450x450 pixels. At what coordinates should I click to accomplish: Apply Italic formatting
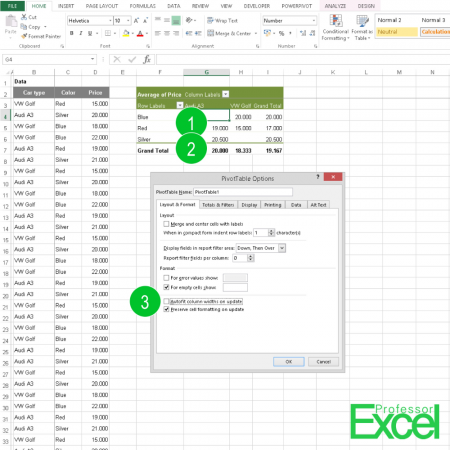point(81,33)
